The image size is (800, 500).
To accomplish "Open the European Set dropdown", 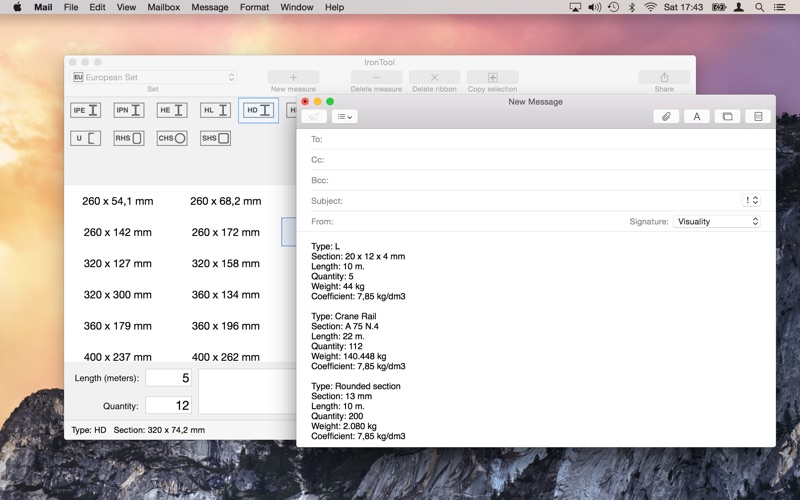I will [x=153, y=77].
